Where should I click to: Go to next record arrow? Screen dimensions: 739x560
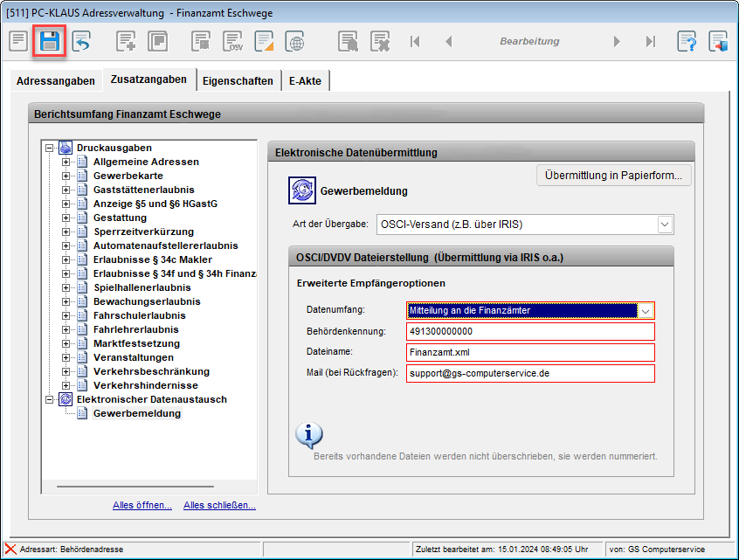click(x=617, y=41)
